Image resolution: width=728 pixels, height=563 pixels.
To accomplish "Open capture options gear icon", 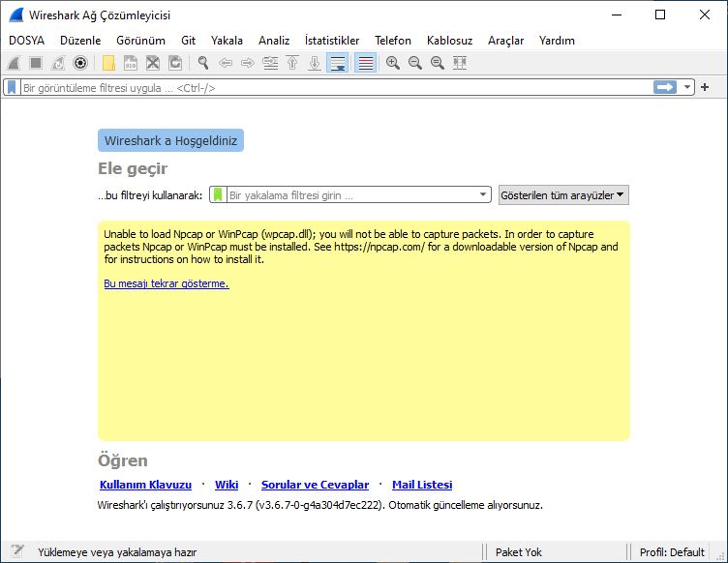I will (80, 63).
